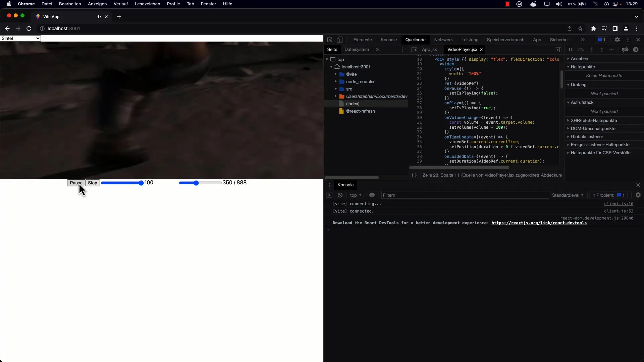Click the Stop button in video player
This screenshot has height=362, width=644.
[x=93, y=183]
